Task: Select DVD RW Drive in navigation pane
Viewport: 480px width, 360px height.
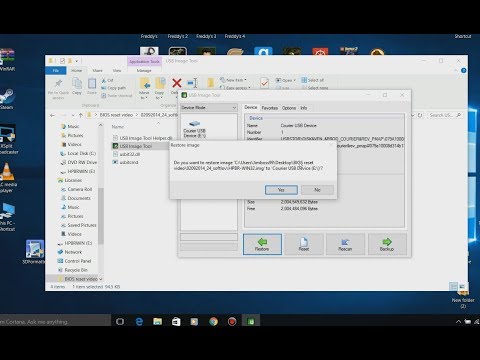Action: pos(79,162)
